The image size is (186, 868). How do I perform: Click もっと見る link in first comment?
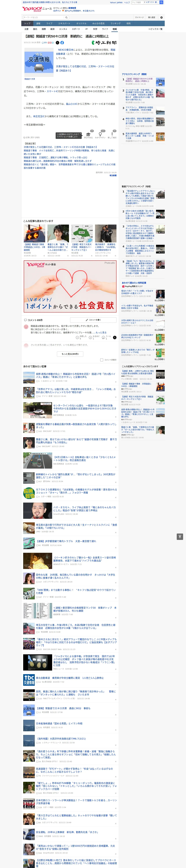pos(101,333)
